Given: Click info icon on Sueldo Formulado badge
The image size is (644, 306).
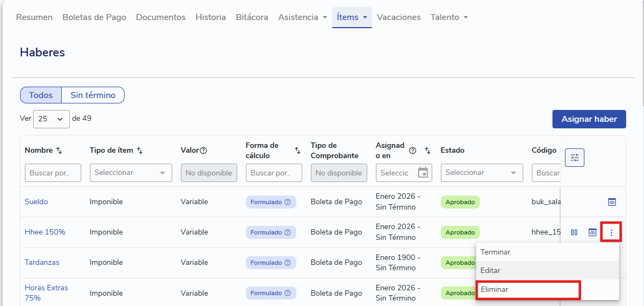Looking at the screenshot, I should [288, 202].
